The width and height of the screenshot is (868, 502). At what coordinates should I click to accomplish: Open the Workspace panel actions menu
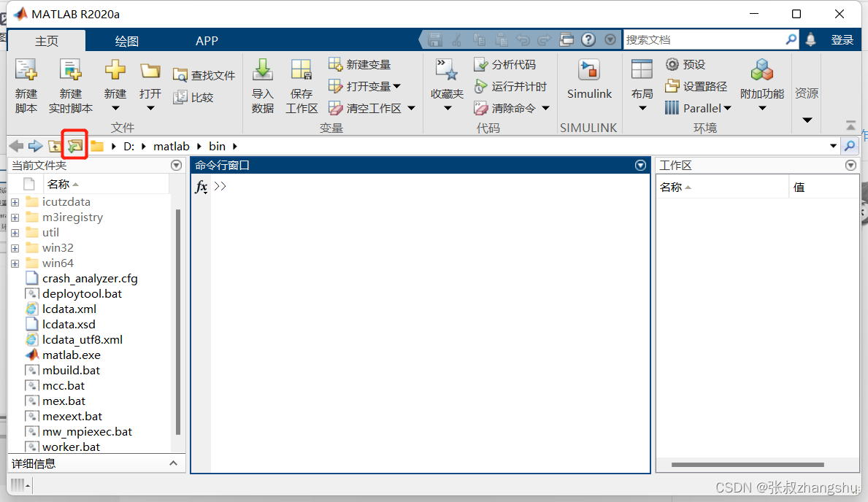pyautogui.click(x=850, y=165)
